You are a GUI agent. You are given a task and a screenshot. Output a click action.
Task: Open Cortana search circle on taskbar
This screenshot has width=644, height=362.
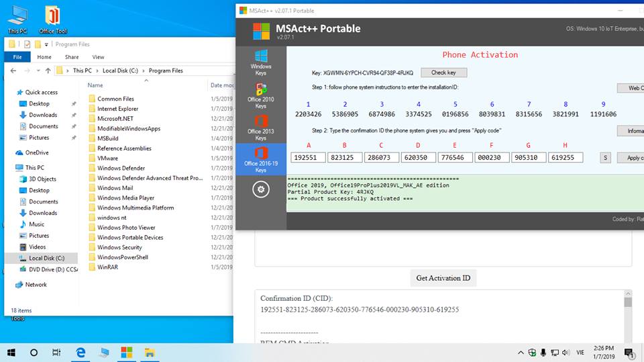point(34,353)
